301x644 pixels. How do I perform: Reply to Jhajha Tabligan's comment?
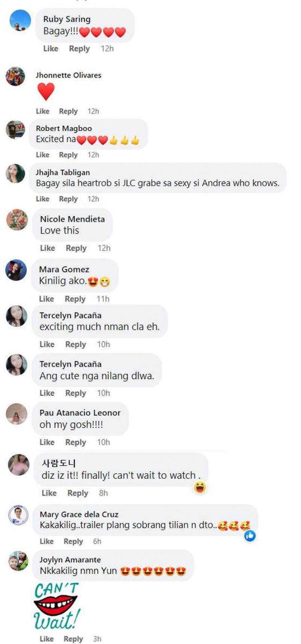(68, 199)
